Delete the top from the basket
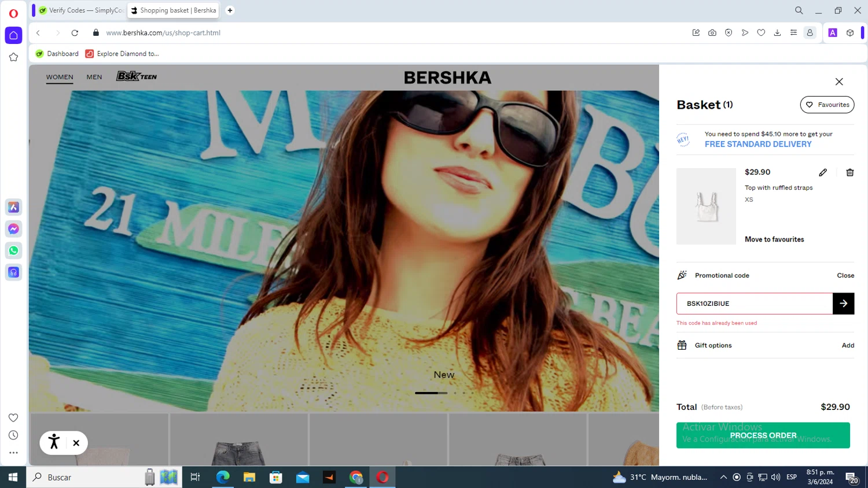The image size is (868, 488). click(849, 172)
